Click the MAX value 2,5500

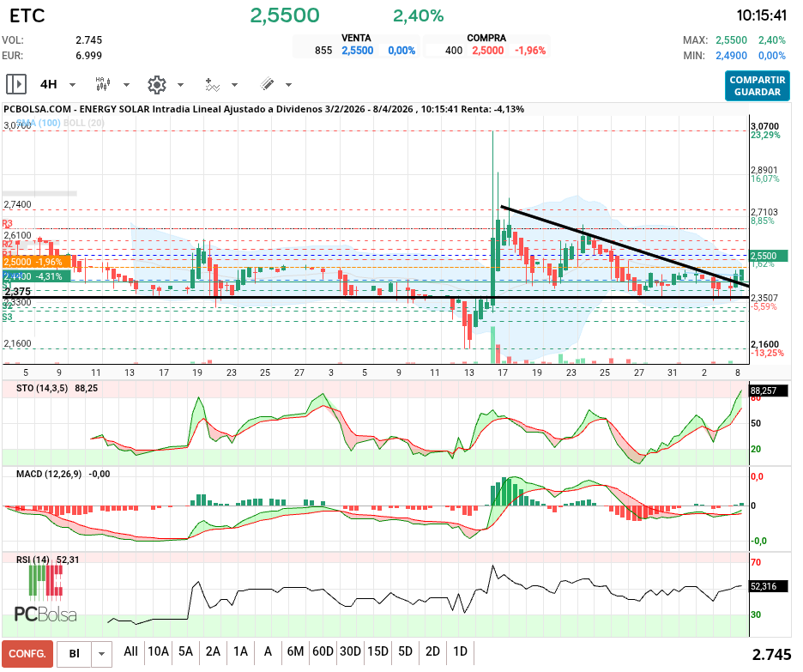[731, 40]
